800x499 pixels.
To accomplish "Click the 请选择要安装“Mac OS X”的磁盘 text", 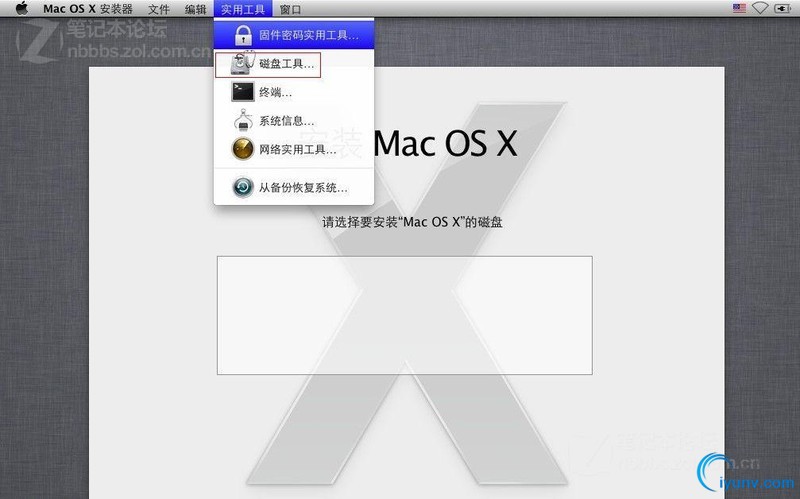I will coord(412,222).
